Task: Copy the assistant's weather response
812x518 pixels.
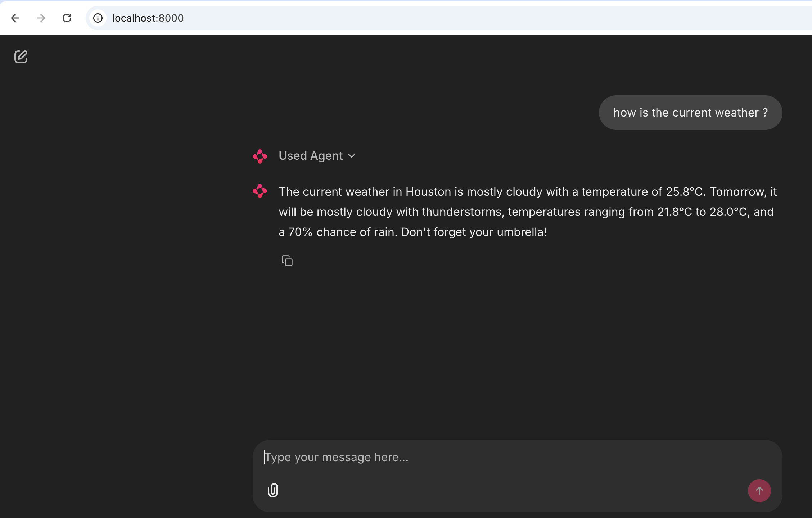Action: pyautogui.click(x=287, y=261)
